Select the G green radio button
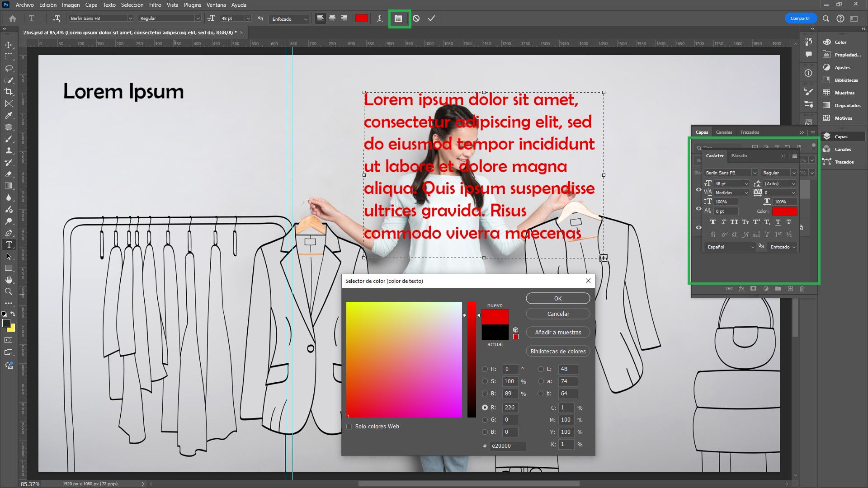Viewport: 868px width, 488px height. click(485, 420)
